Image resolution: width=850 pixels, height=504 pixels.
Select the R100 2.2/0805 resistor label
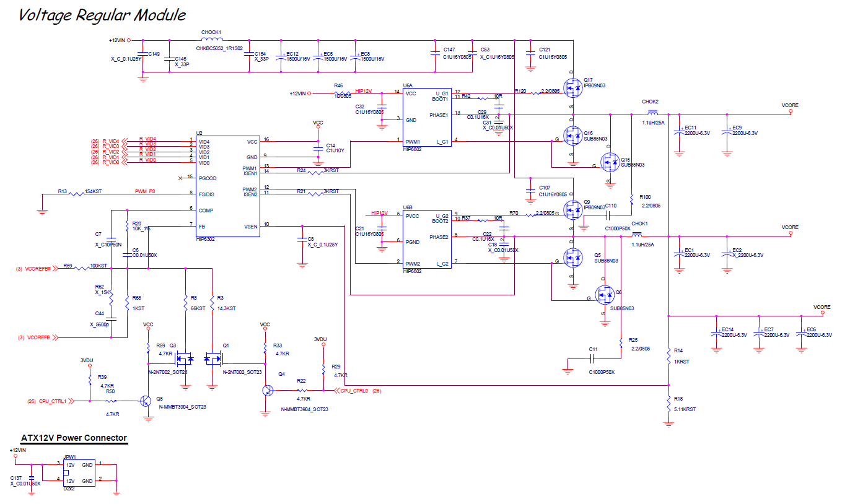pos(649,201)
